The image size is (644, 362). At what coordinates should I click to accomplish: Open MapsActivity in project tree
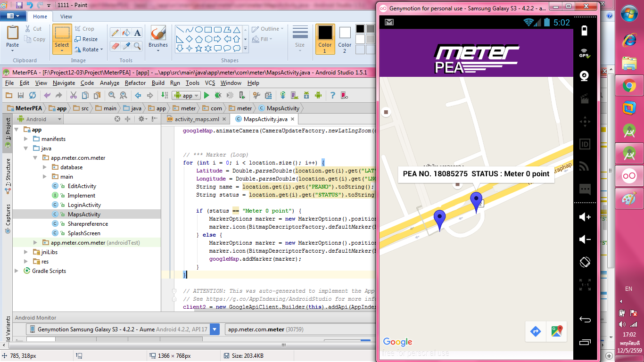tap(84, 214)
